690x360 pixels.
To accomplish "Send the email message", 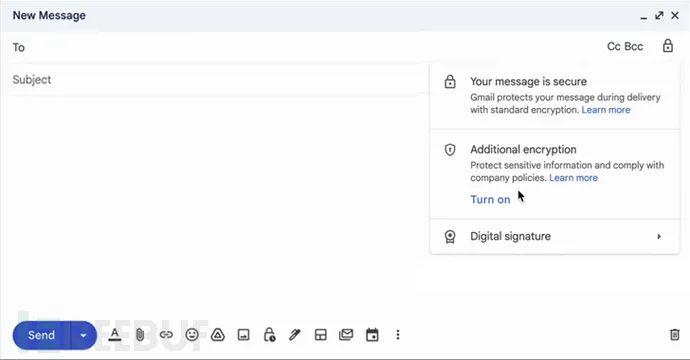I will 41,335.
